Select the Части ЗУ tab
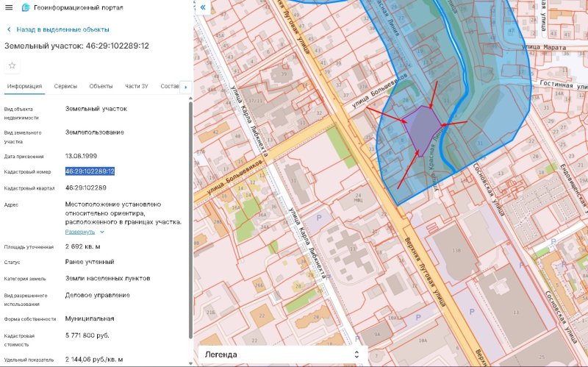Screen dimensions: 588x367 tap(137, 86)
